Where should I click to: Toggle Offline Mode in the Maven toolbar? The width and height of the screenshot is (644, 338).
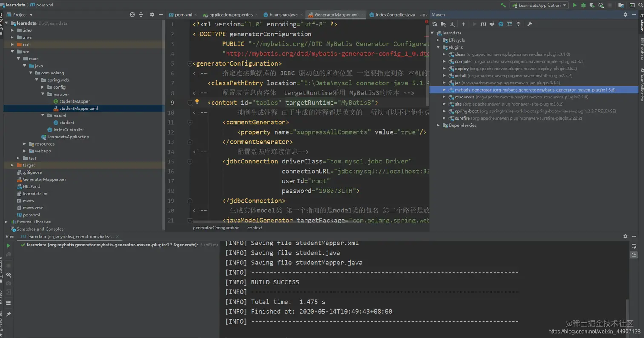click(x=492, y=24)
